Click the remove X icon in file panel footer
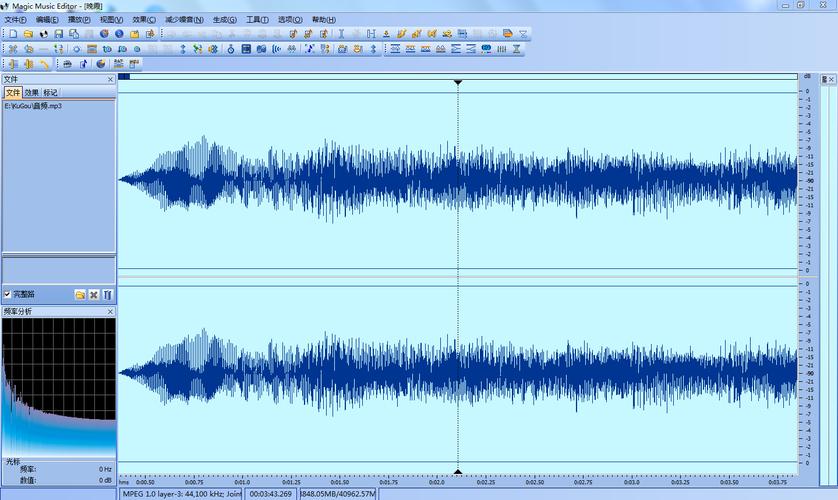 (94, 295)
